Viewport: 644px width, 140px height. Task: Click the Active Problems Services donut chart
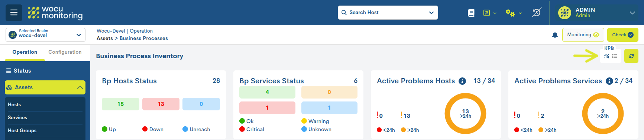tap(603, 113)
